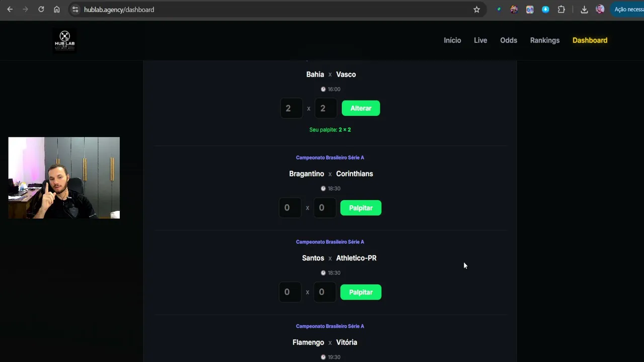Image resolution: width=644 pixels, height=362 pixels.
Task: Click the clock icon under Bragantino x Corinthians
Action: coord(324,189)
